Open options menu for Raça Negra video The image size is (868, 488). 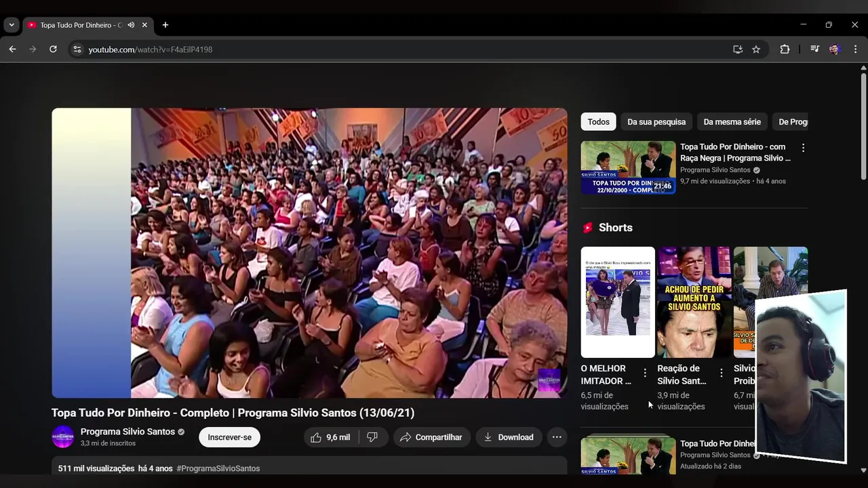pos(804,148)
